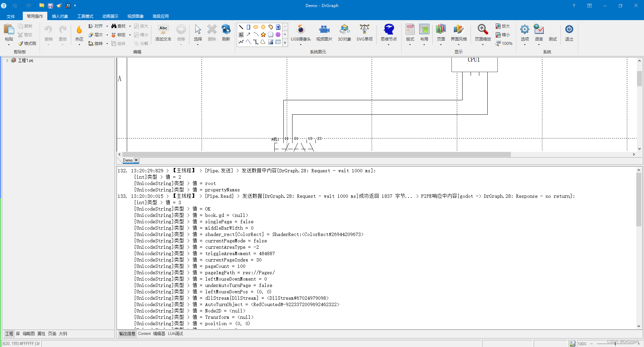This screenshot has width=644, height=347.
Task: Open the Find (查找) dropdown arrow
Action: pos(130,26)
